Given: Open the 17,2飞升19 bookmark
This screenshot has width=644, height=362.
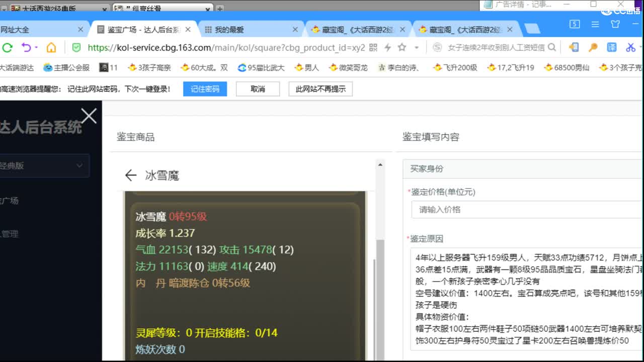Looking at the screenshot, I should 511,67.
